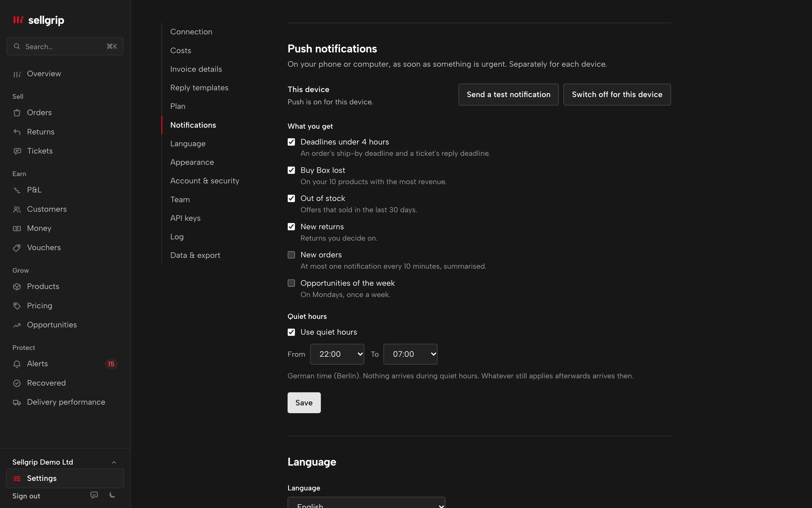Click the Vouchers tag icon
This screenshot has height=508, width=812.
pyautogui.click(x=17, y=248)
